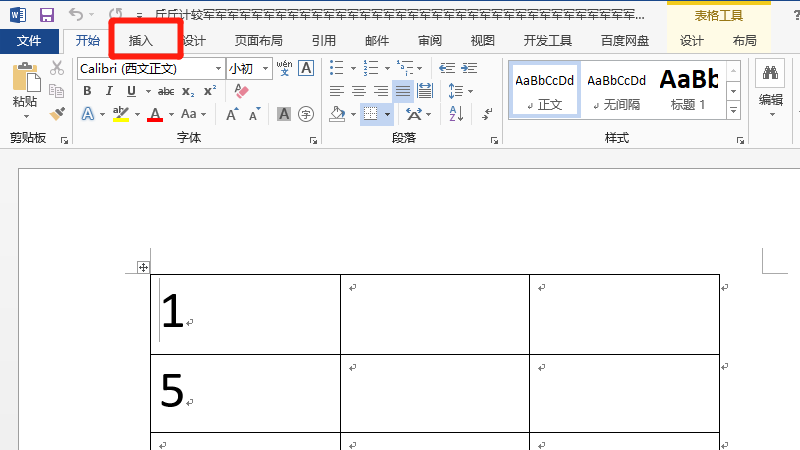
Task: Toggle Strikethrough abc formatting
Action: tap(166, 91)
